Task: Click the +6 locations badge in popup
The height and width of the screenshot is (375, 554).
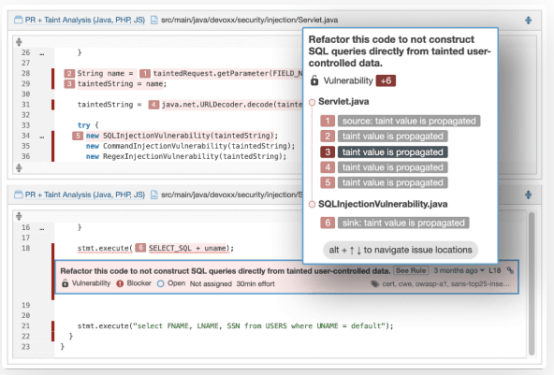Action: tap(386, 81)
